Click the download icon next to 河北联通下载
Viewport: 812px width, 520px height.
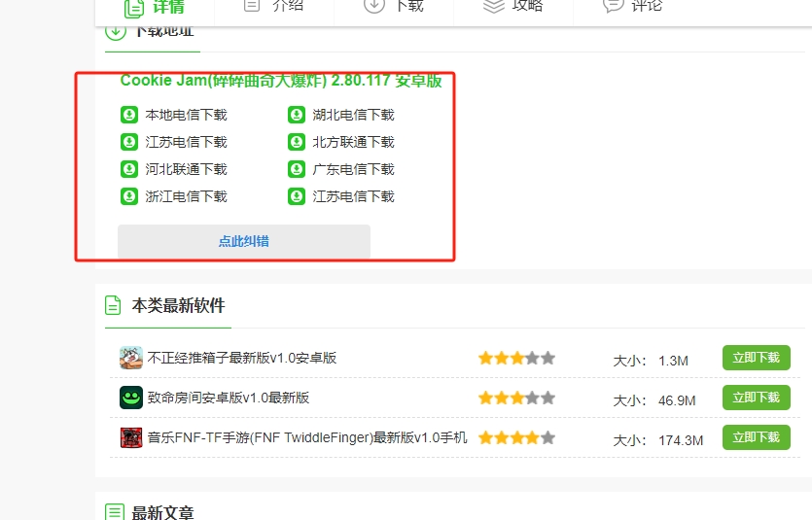[x=129, y=169]
